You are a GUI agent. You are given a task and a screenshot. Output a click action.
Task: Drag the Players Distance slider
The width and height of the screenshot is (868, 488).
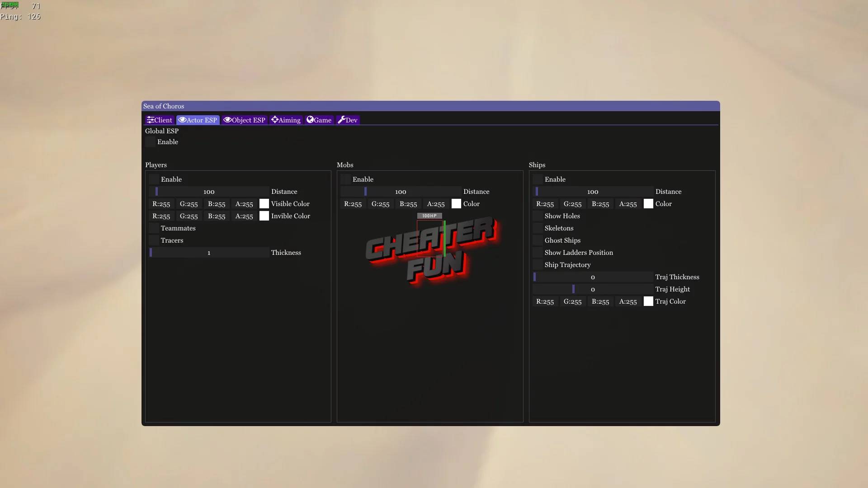[156, 192]
